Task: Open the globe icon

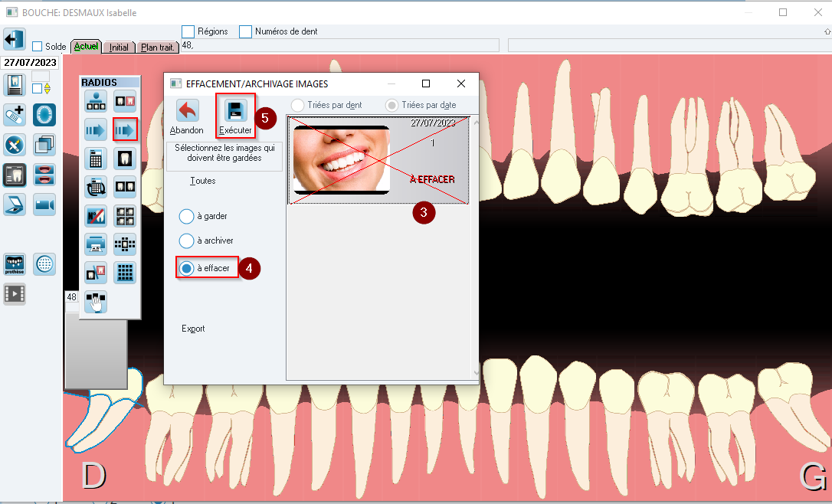Action: [44, 264]
